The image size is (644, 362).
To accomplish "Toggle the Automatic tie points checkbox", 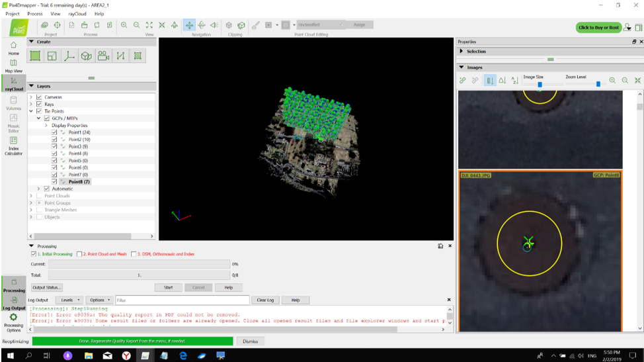I will point(47,189).
